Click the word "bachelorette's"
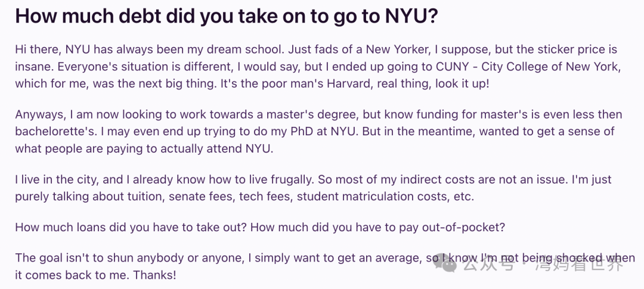The width and height of the screenshot is (644, 289). click(52, 131)
